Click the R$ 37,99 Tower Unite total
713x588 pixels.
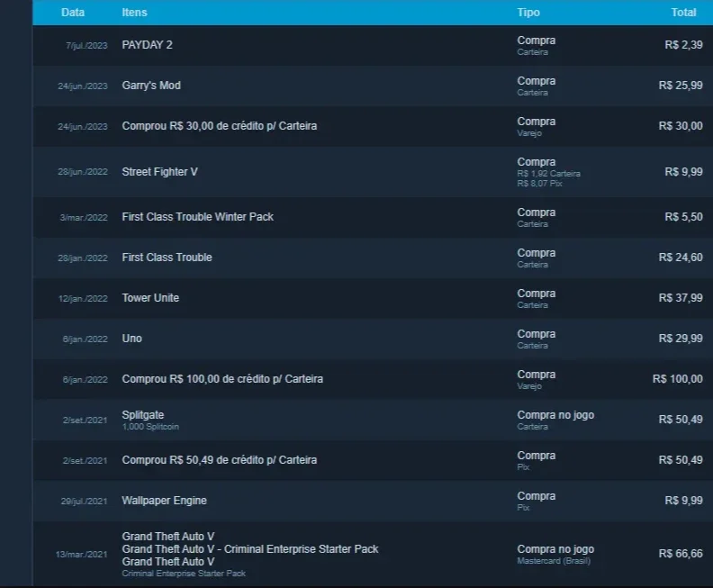click(x=681, y=298)
